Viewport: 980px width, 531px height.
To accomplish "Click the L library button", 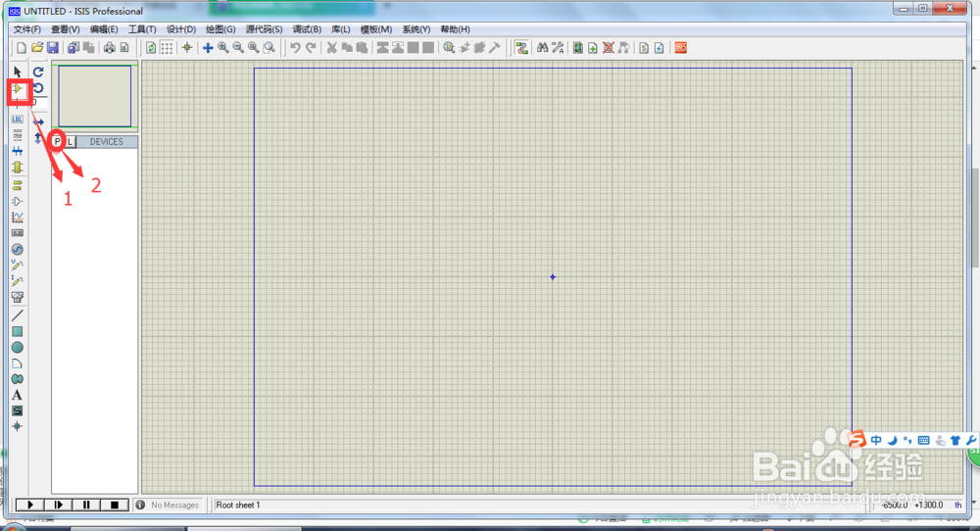I will pos(70,142).
